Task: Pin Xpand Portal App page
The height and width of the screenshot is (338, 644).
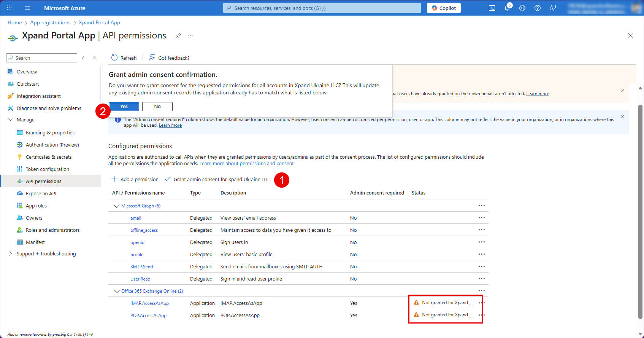Action: 178,35
